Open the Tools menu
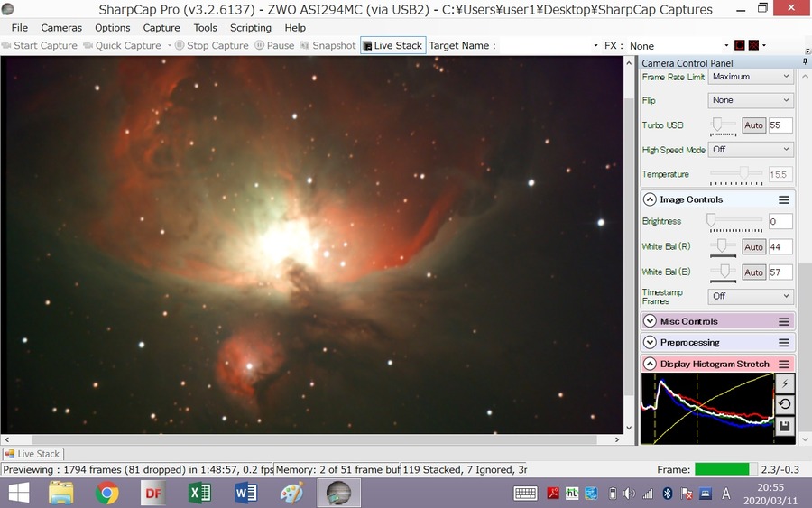Viewport: 812px width, 508px height. point(205,28)
